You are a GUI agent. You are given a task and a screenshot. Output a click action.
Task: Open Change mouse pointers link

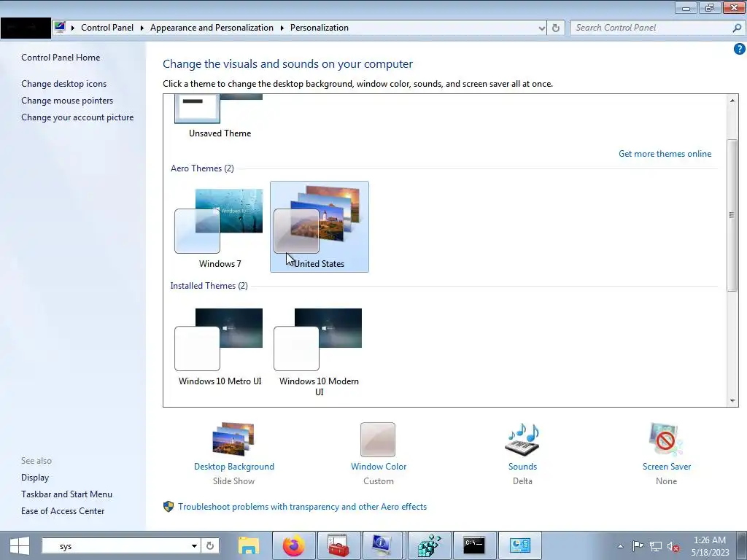click(67, 101)
